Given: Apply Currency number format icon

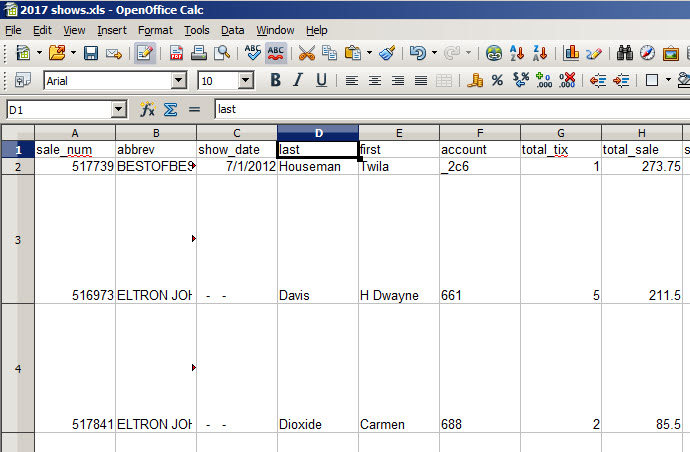Looking at the screenshot, I should (475, 80).
